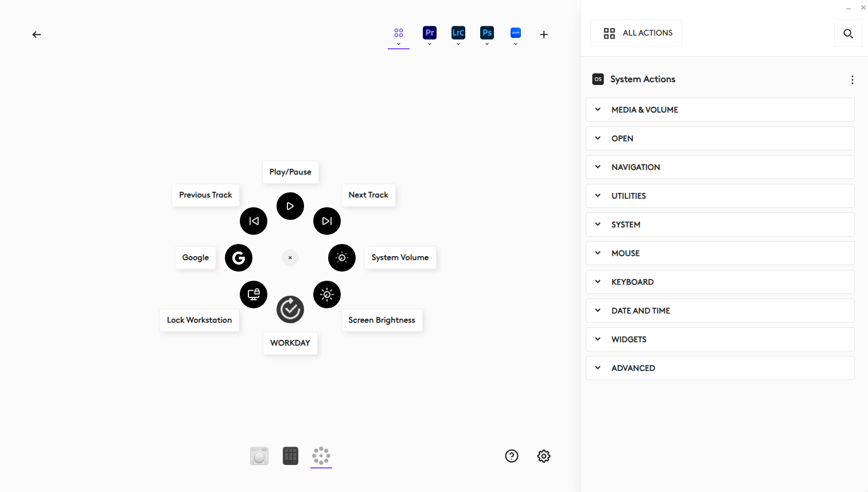Open the Actions Ring view
Image resolution: width=868 pixels, height=492 pixels.
coord(321,456)
